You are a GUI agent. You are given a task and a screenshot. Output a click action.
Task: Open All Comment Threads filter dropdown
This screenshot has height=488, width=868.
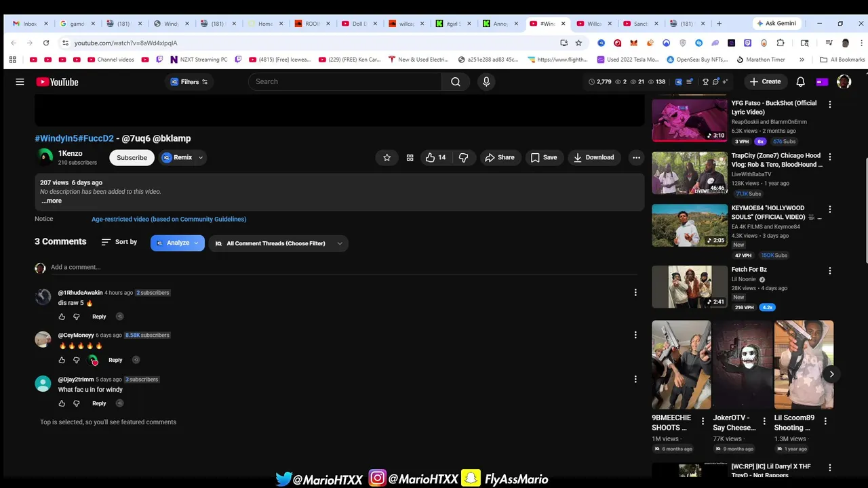tap(279, 243)
